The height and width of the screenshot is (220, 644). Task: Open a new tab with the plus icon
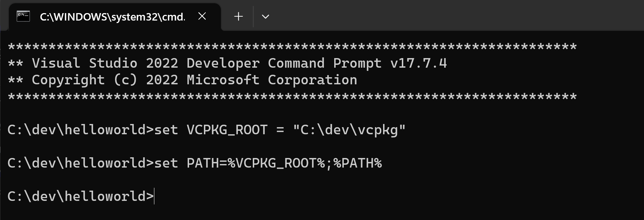238,16
